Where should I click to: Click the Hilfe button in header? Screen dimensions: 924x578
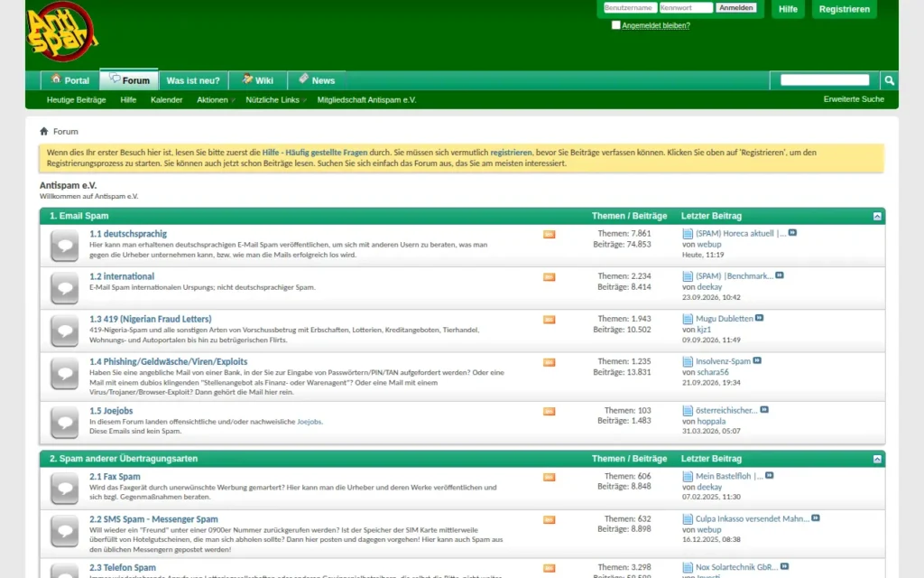click(x=788, y=9)
